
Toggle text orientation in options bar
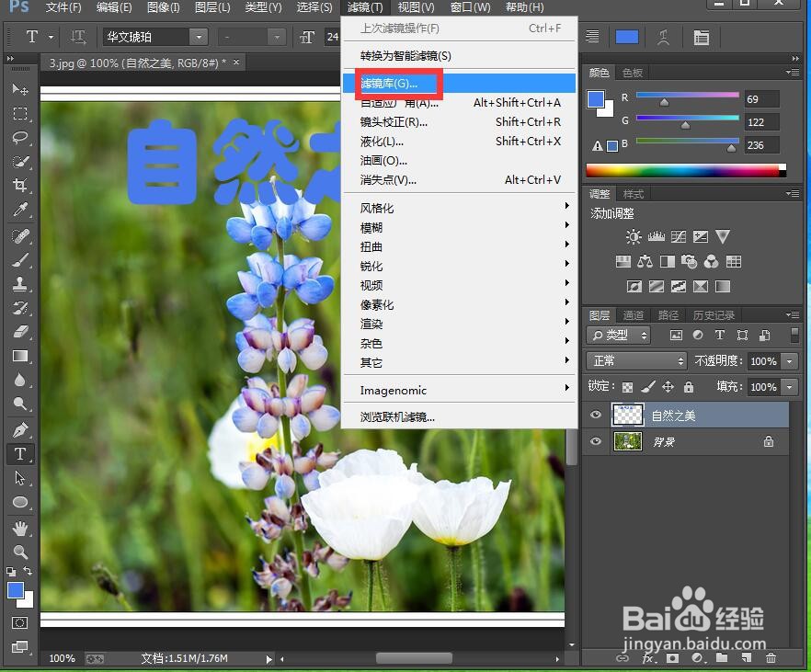(78, 37)
